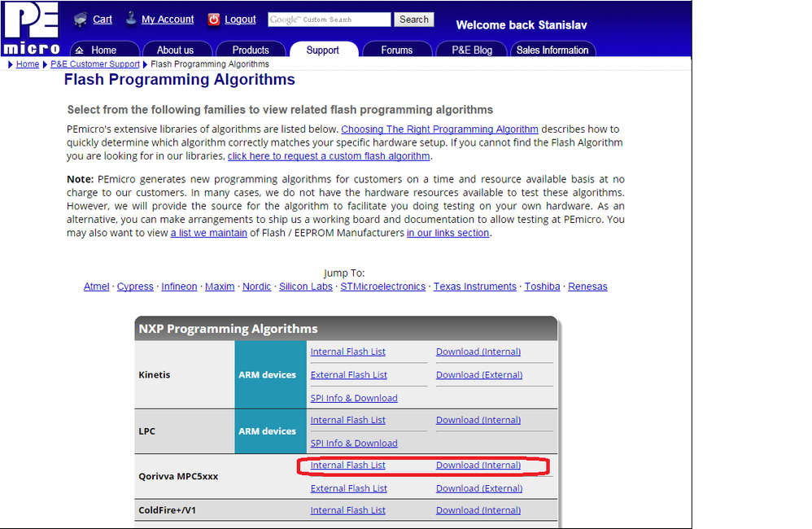Open the 'in our links section' link

(448, 233)
